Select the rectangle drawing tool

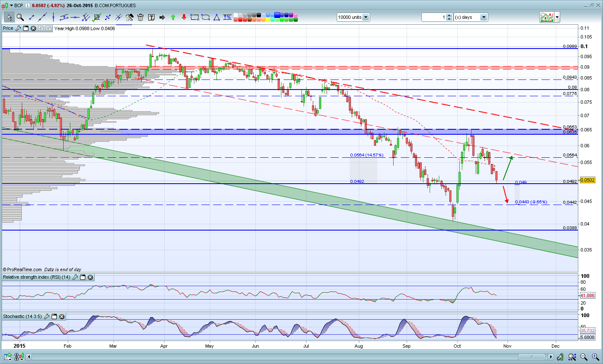point(194,17)
